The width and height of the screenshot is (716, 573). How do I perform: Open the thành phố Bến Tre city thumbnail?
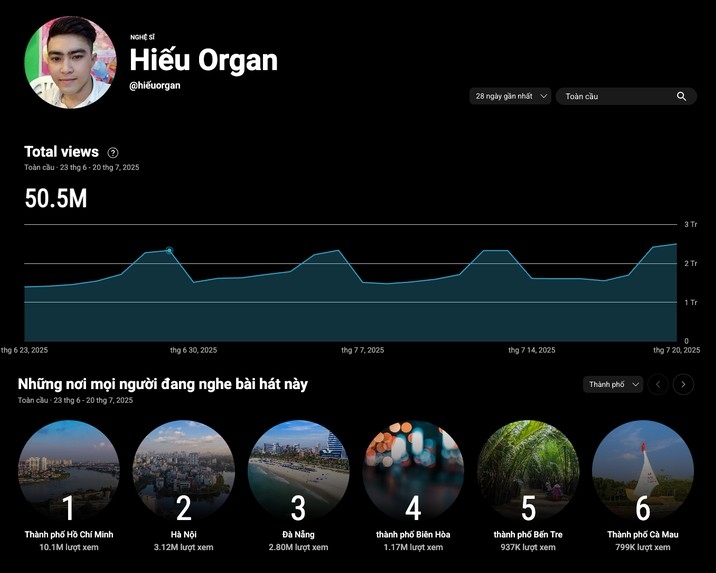click(x=528, y=470)
